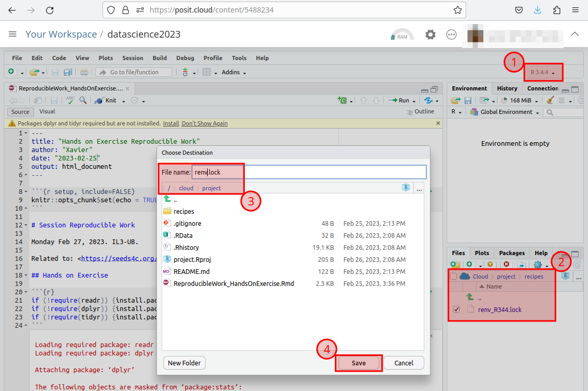Collapse the section fold arrow on line 12
Viewport: 588px width, 391px height.
pyautogui.click(x=26, y=225)
